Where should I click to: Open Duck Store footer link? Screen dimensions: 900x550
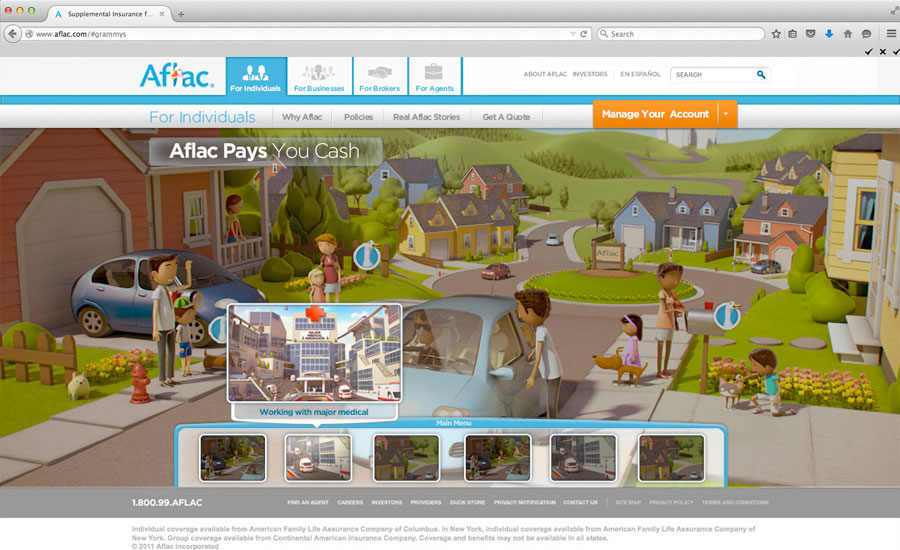(467, 502)
